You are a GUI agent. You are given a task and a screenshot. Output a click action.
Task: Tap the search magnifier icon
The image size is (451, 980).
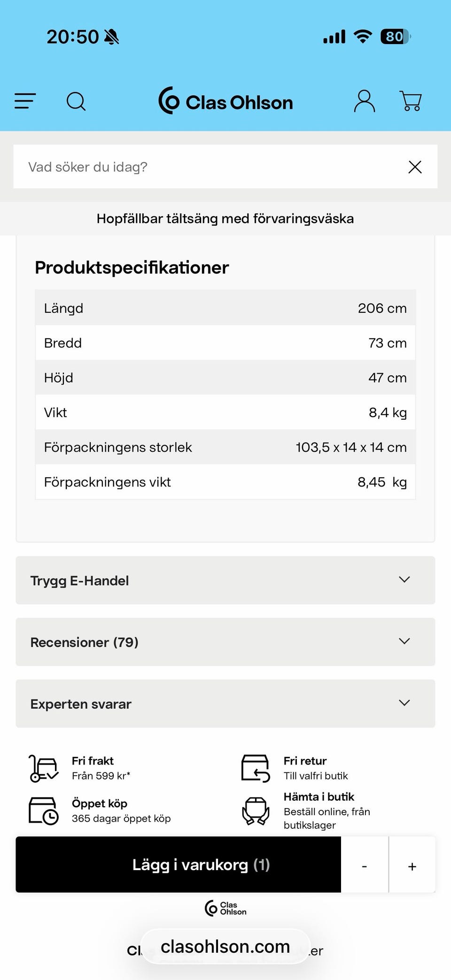tap(76, 101)
